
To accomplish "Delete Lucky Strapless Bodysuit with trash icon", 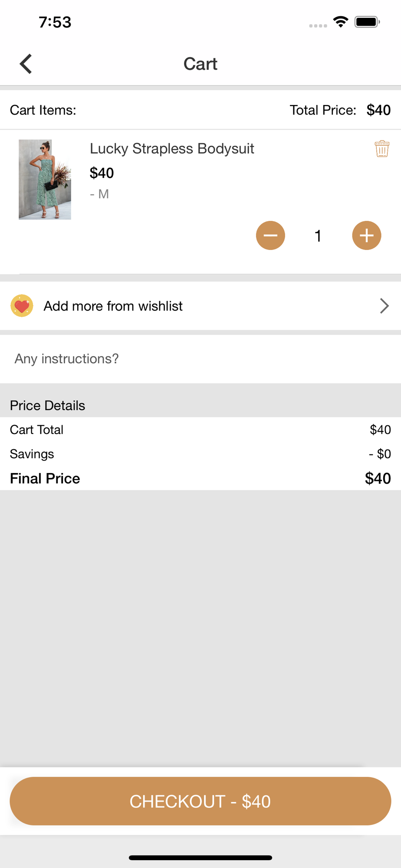I will (382, 149).
